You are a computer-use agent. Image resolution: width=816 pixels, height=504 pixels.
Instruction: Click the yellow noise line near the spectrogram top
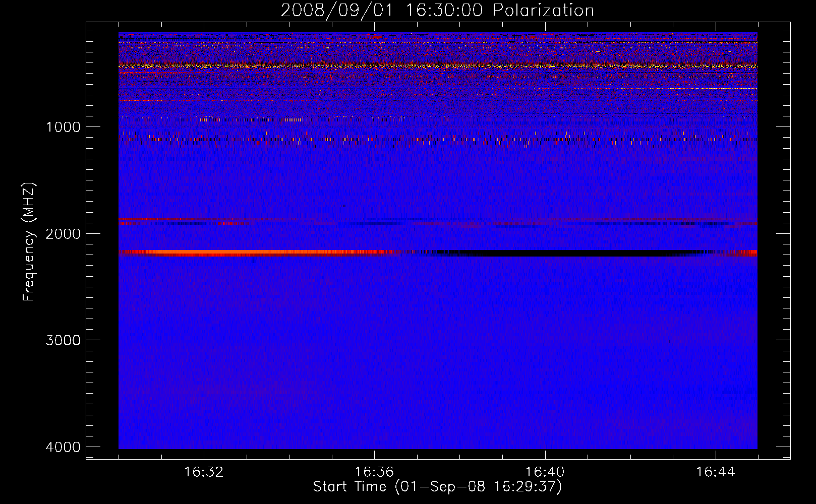coord(438,66)
